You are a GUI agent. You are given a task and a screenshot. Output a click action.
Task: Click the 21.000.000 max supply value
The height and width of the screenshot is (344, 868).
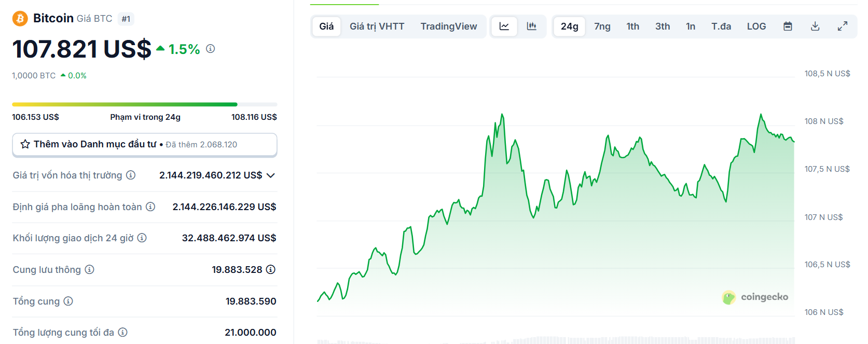click(x=251, y=333)
